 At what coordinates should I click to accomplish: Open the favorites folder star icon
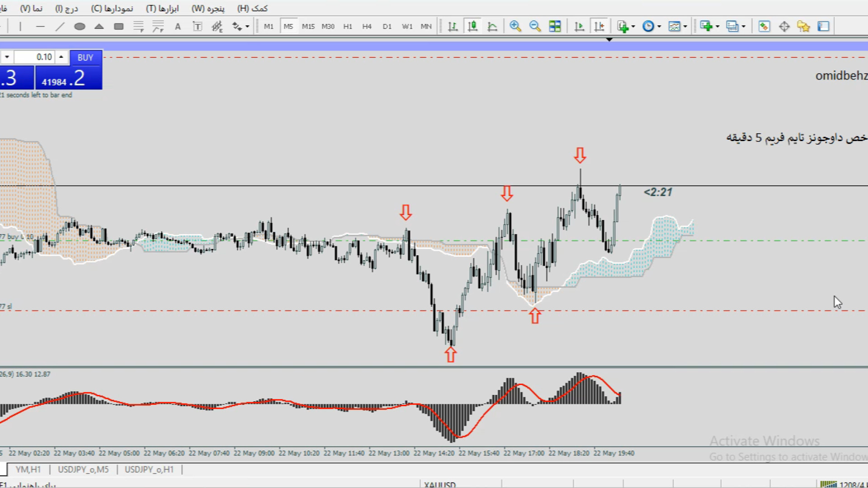[x=803, y=27]
